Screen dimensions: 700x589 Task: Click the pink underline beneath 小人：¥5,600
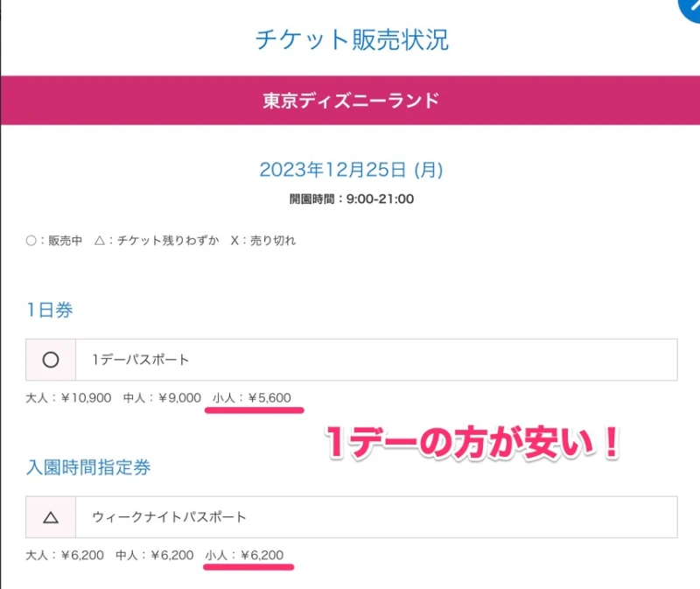[x=257, y=410]
